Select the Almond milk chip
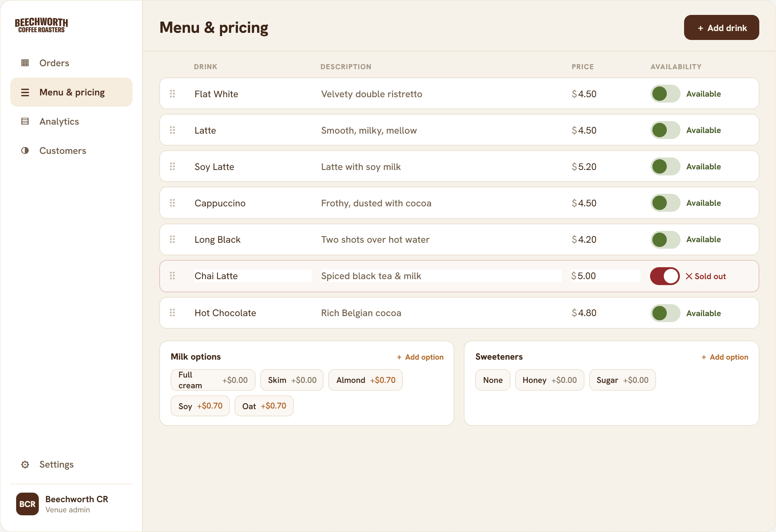 pos(365,380)
